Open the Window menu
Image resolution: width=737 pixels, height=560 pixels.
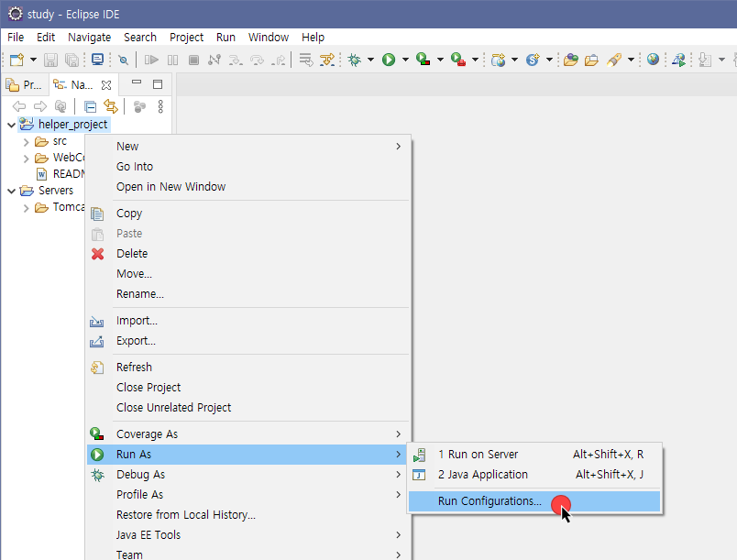pyautogui.click(x=269, y=37)
